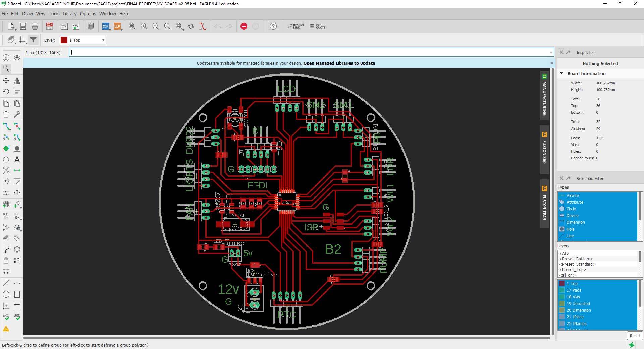Open the Edit menu
This screenshot has height=349, width=644.
point(15,14)
